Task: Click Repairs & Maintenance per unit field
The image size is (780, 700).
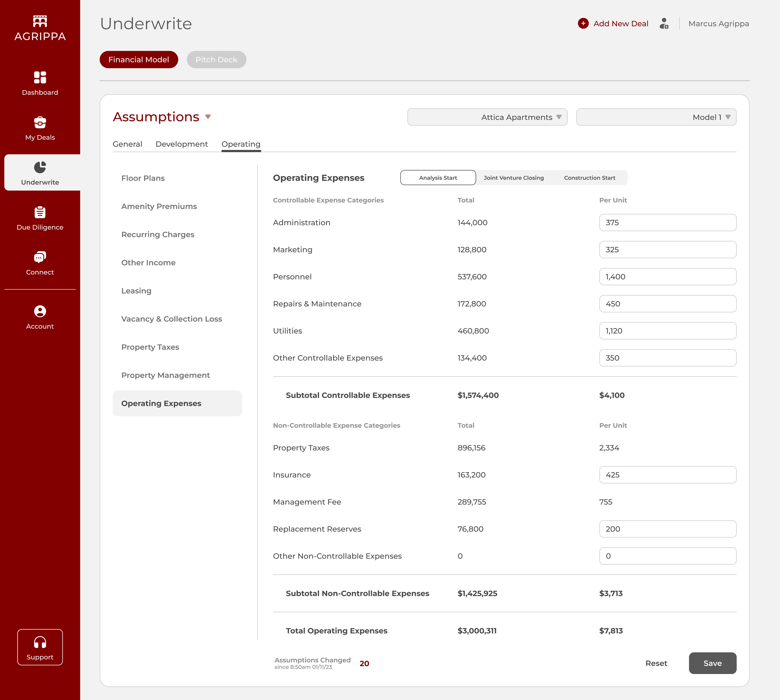Action: pyautogui.click(x=668, y=304)
